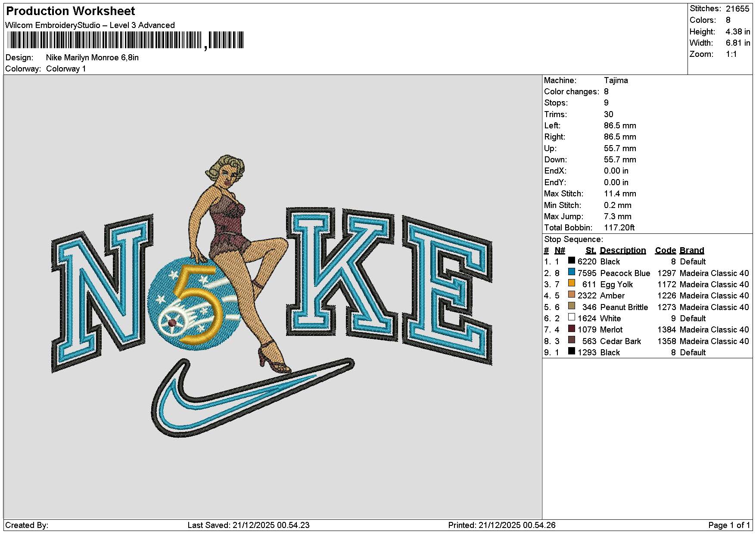
Task: Click the "N#" column header
Action: (560, 251)
